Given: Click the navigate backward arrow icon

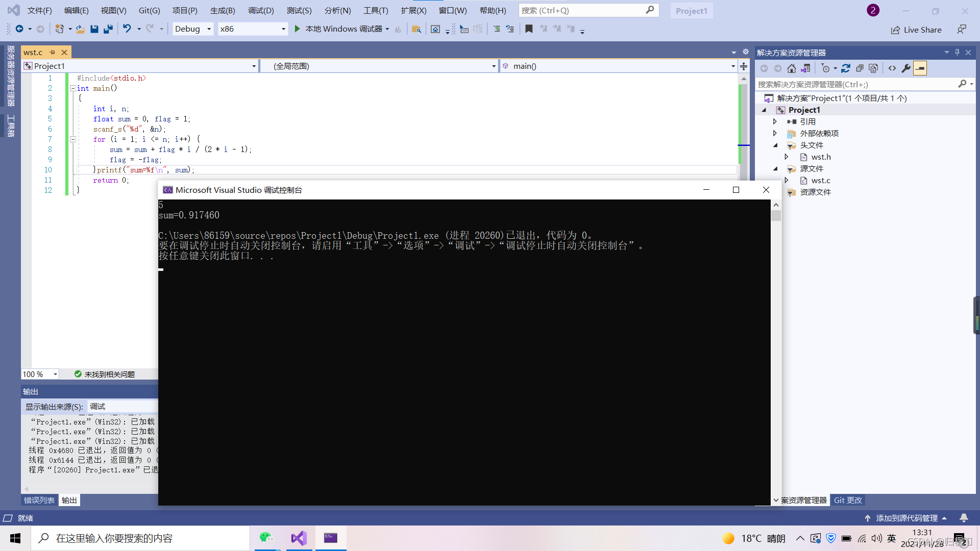Looking at the screenshot, I should [19, 29].
